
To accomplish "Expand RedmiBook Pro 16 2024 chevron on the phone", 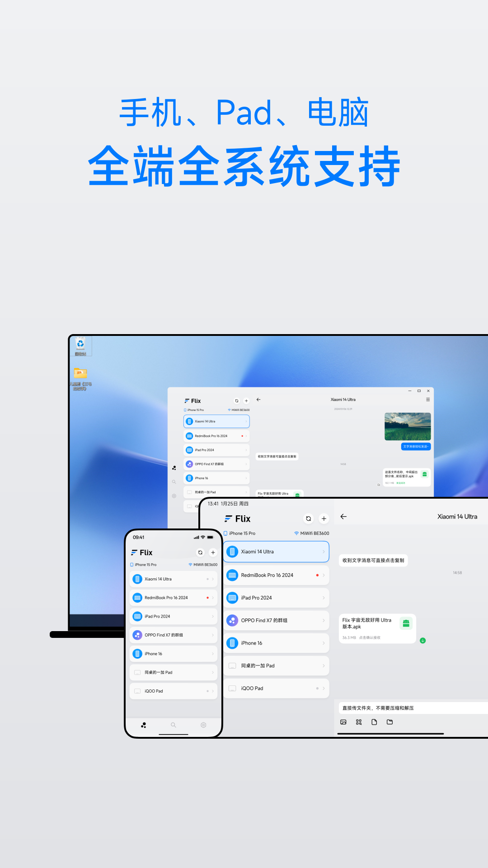I will pyautogui.click(x=213, y=598).
